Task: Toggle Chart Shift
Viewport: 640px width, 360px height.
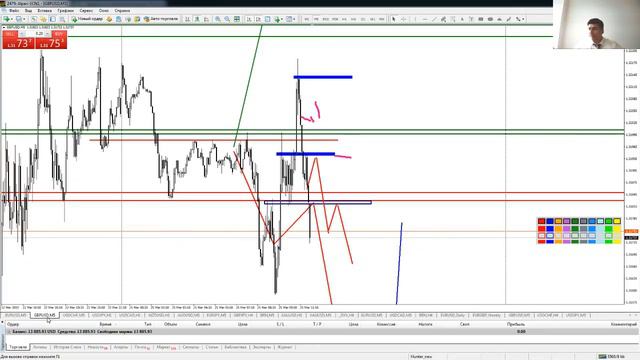Action: (x=258, y=19)
